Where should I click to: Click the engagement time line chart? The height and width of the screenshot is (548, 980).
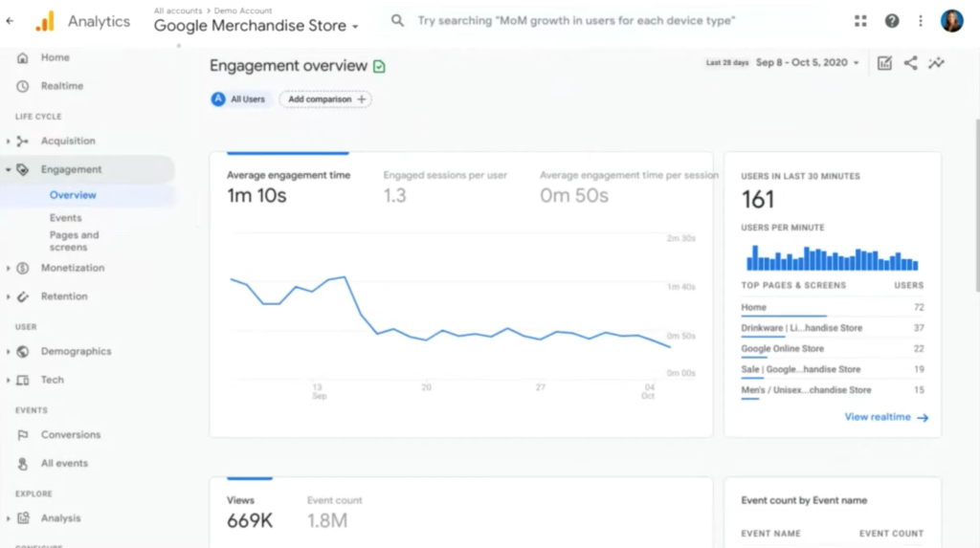point(450,313)
